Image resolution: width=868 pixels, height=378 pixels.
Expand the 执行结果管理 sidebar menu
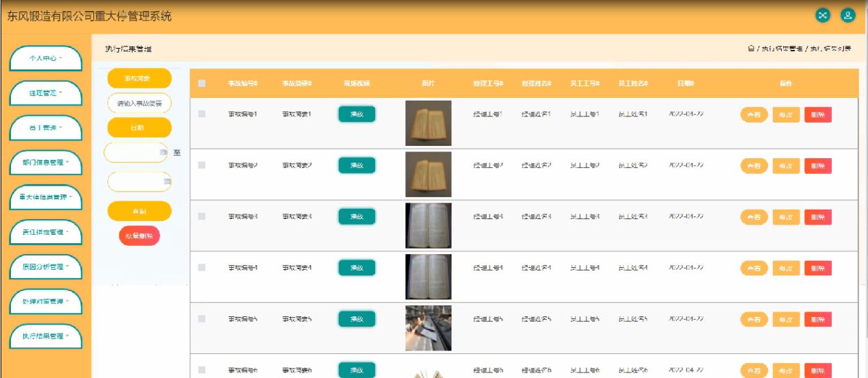[x=46, y=336]
